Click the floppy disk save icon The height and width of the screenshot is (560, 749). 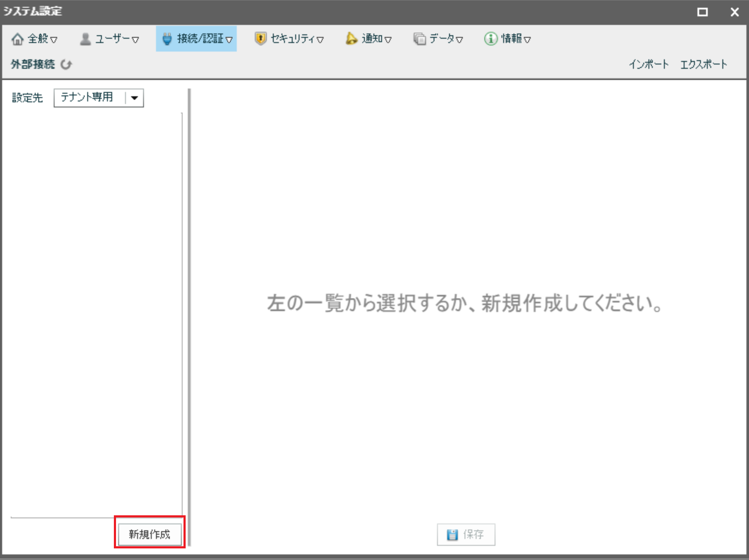tap(452, 535)
